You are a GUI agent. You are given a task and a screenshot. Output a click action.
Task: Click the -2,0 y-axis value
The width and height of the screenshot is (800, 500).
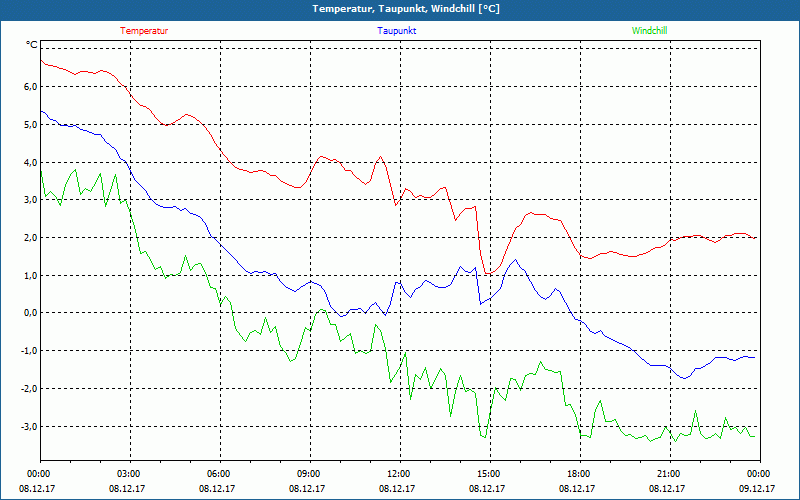29,388
